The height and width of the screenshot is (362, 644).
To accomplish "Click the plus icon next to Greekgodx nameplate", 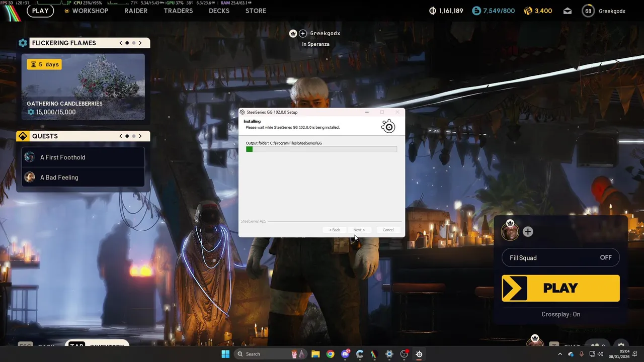I will pos(303,34).
